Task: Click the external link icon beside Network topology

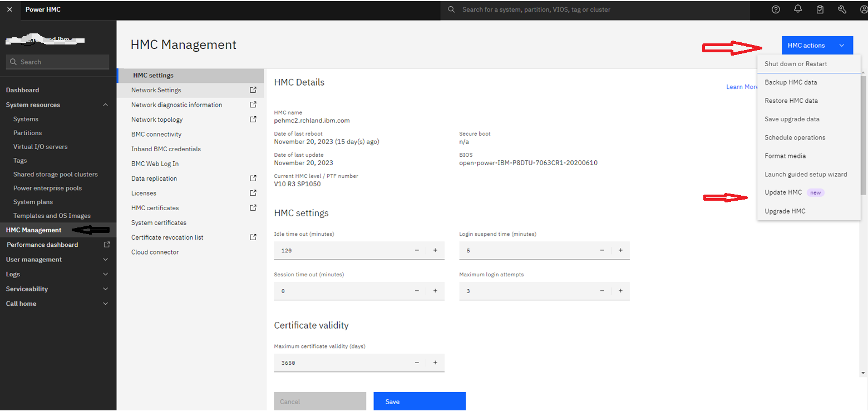Action: point(253,119)
